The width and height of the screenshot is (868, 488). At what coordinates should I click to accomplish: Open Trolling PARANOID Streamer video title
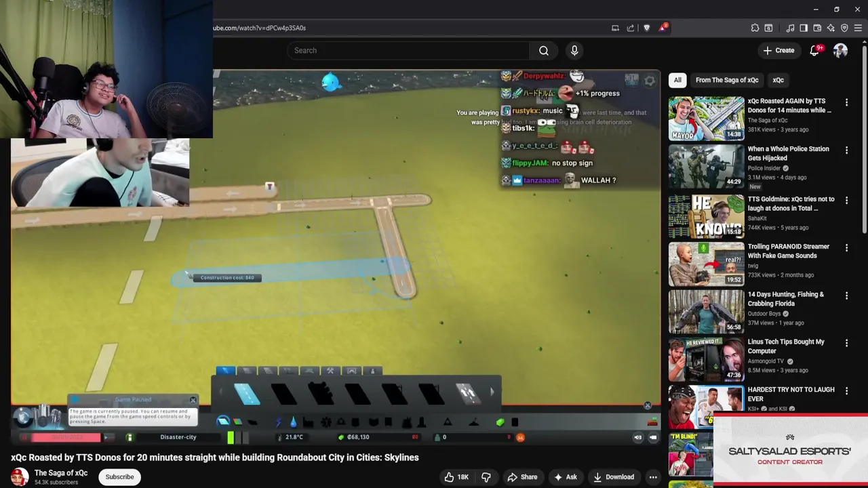[788, 251]
